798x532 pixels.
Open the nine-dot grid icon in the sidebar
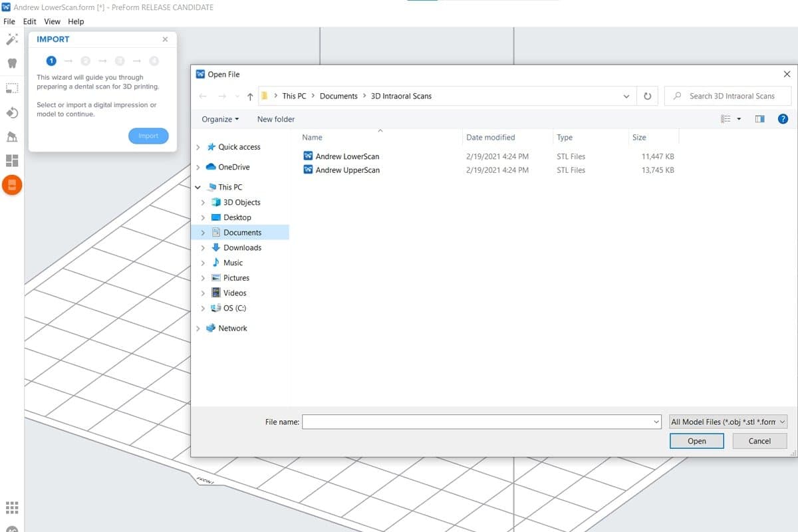[x=12, y=507]
